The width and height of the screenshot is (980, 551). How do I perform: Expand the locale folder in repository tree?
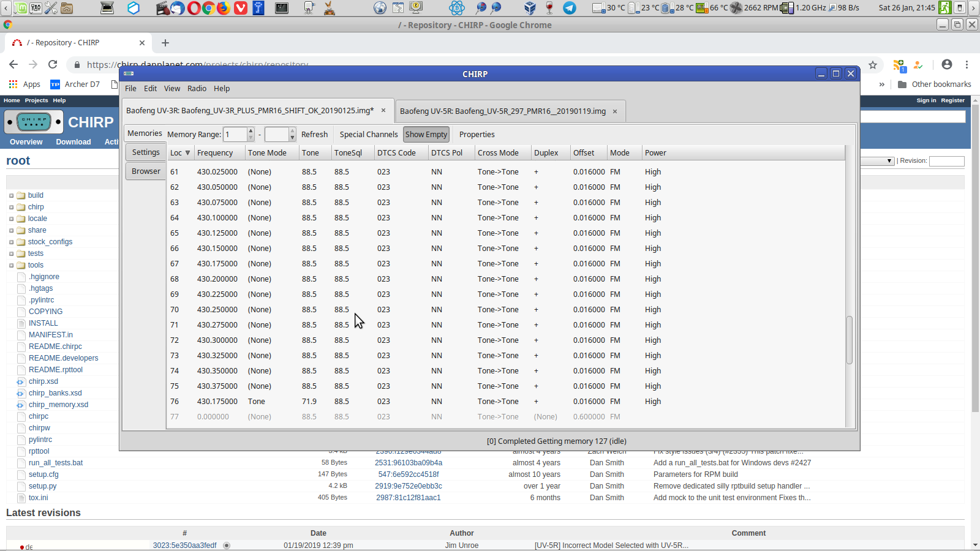(x=11, y=219)
